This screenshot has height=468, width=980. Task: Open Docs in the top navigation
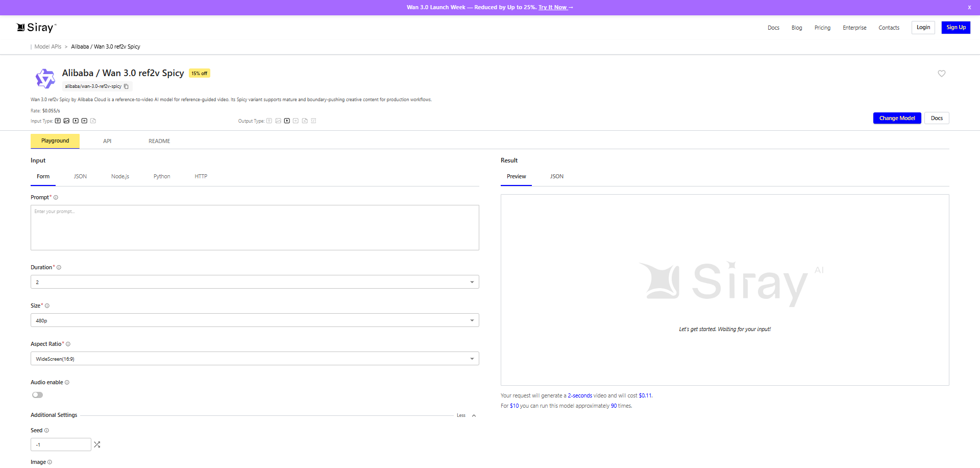tap(773, 28)
